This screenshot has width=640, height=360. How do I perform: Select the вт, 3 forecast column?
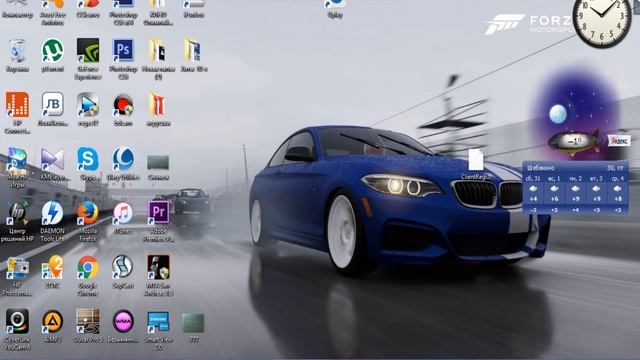coord(596,194)
